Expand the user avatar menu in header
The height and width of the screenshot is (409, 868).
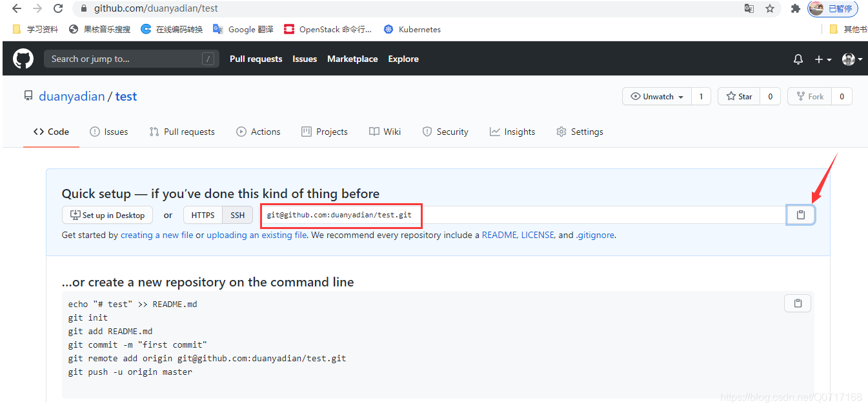(853, 59)
